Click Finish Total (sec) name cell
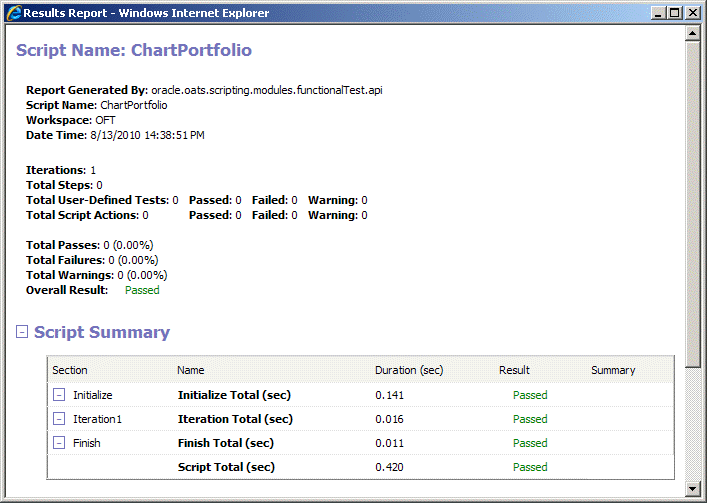 click(226, 443)
